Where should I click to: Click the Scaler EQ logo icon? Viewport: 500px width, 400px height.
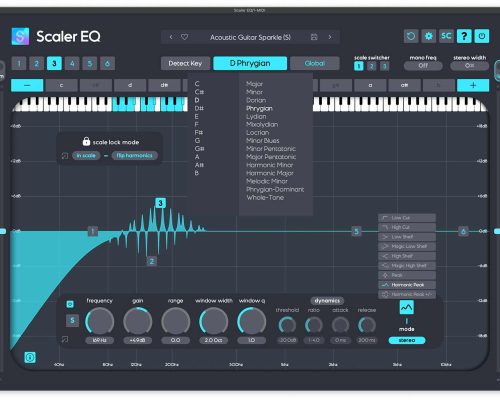(x=20, y=36)
